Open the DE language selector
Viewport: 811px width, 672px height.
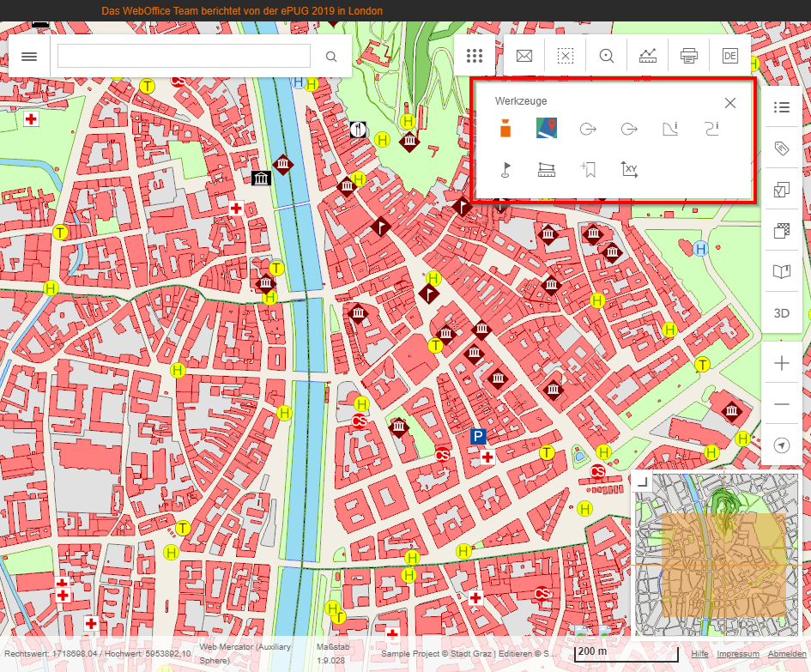coord(729,57)
